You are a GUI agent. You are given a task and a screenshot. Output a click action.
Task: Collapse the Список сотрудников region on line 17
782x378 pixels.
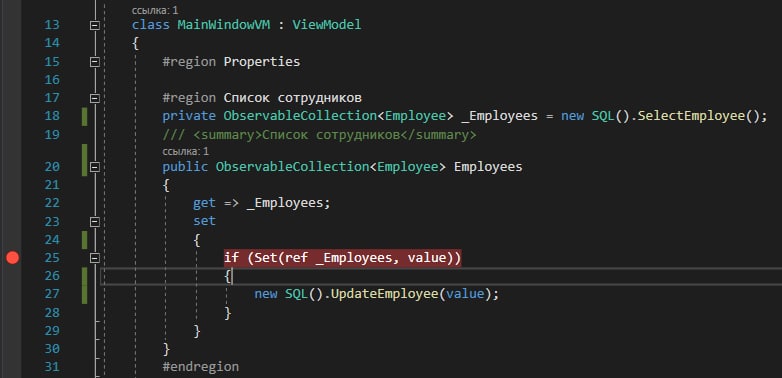coord(95,98)
